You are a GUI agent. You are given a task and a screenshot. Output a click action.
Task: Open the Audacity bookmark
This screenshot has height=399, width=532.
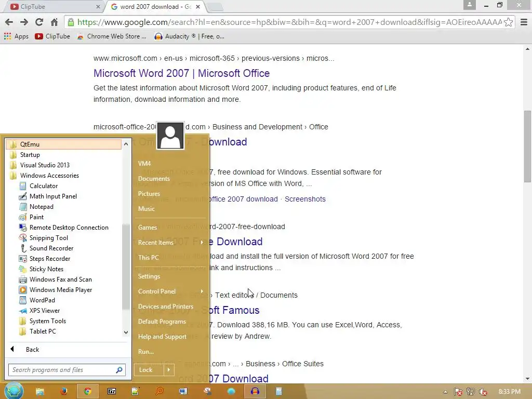(189, 36)
